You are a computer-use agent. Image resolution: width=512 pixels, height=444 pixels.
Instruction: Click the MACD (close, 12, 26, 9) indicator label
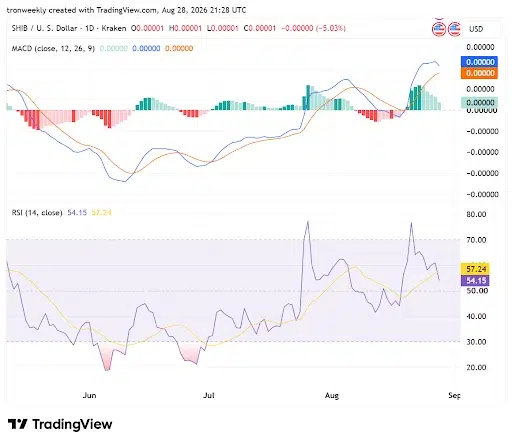53,49
